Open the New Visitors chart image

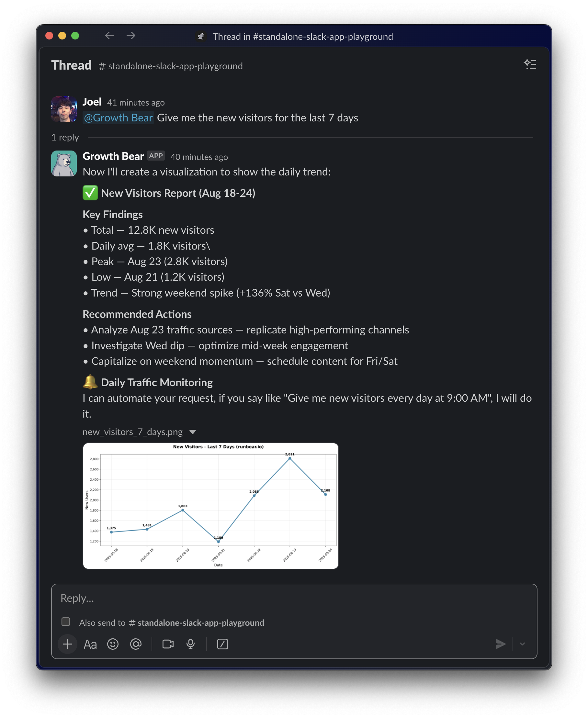point(210,506)
